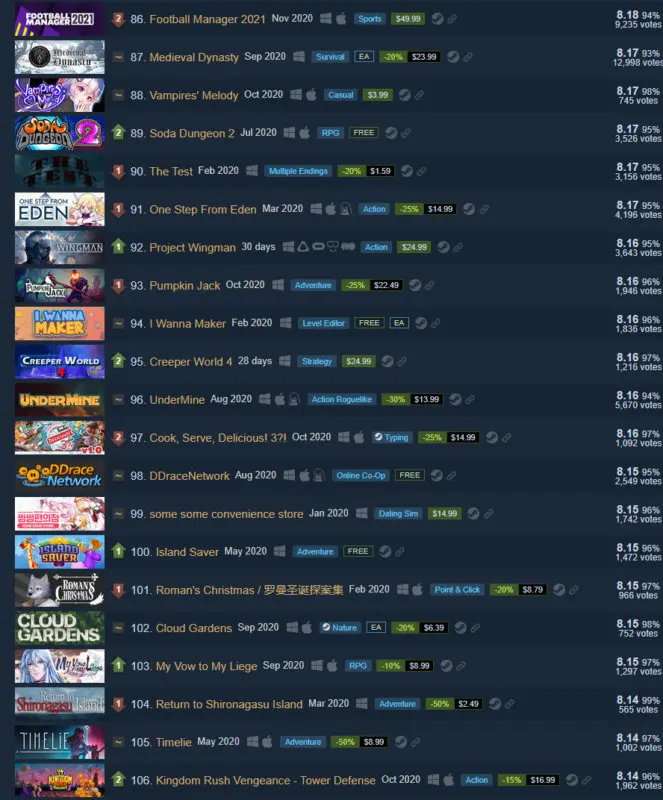The height and width of the screenshot is (800, 663).
Task: Click Steam store icon for Project Wingman
Action: click(x=444, y=247)
